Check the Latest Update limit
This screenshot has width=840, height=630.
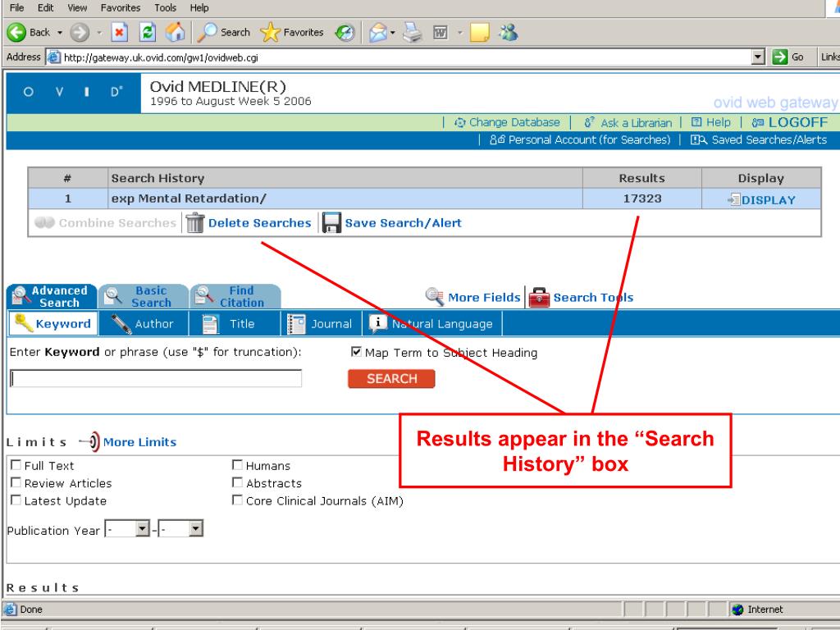(16, 500)
